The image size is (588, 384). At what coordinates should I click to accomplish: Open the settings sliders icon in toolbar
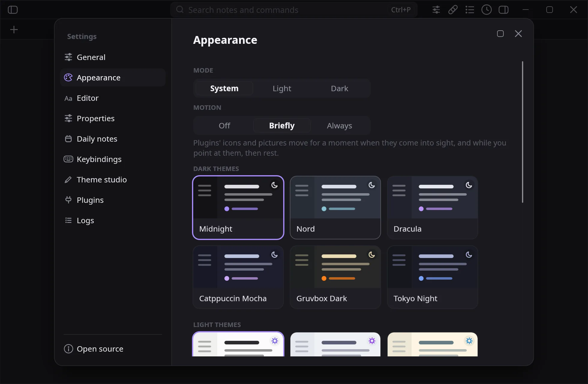tap(436, 10)
